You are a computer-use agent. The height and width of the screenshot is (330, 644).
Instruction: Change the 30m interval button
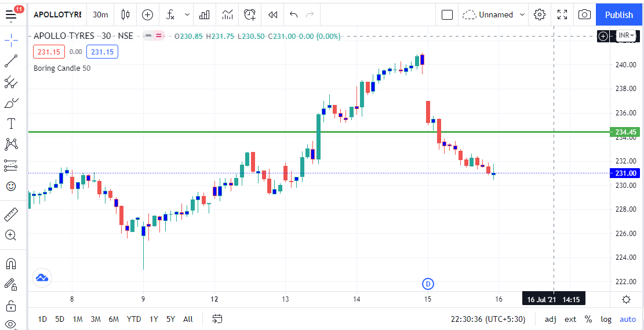(100, 14)
